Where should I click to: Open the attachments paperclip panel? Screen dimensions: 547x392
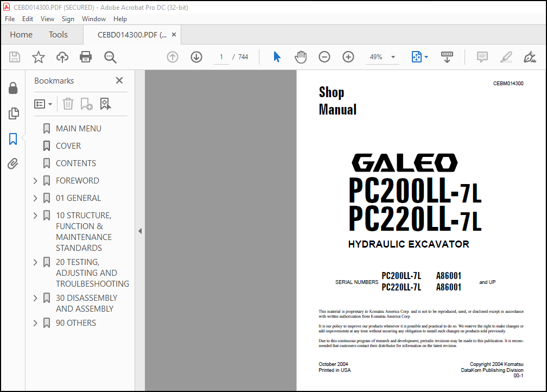tap(13, 164)
